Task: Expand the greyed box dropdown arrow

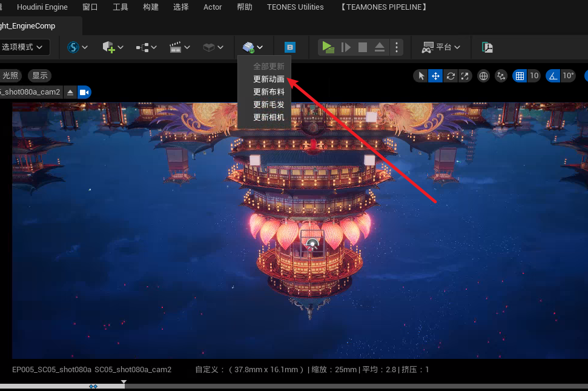Action: click(x=220, y=47)
